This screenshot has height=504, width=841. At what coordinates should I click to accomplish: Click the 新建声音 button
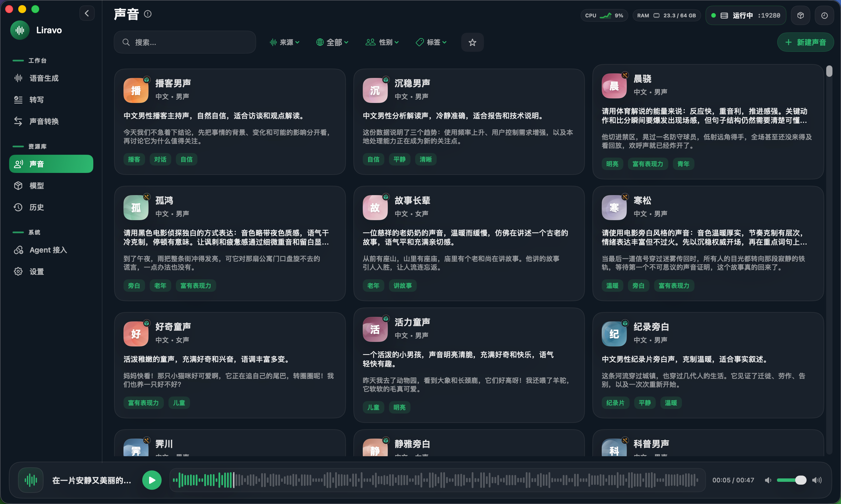tap(805, 42)
